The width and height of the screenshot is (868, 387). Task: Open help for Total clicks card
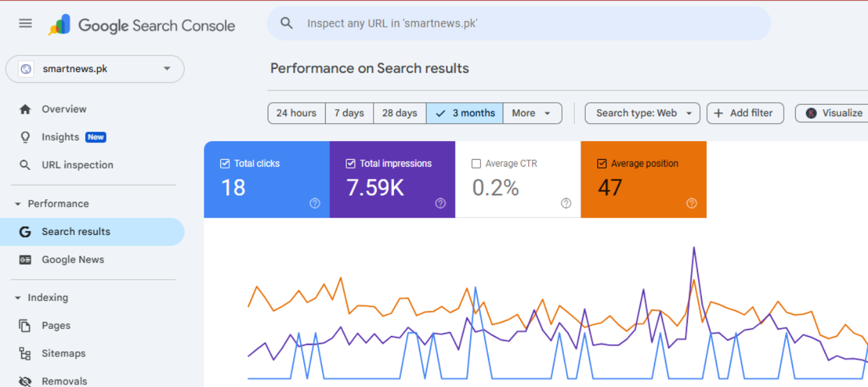314,203
